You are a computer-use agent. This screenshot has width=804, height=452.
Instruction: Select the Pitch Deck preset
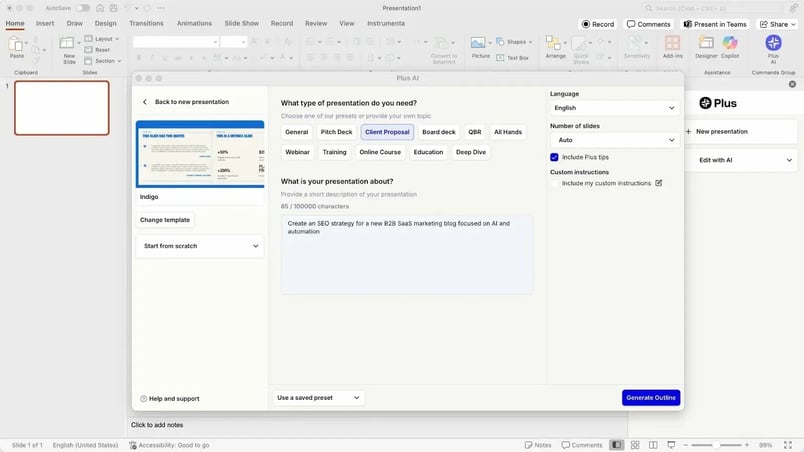(x=336, y=132)
